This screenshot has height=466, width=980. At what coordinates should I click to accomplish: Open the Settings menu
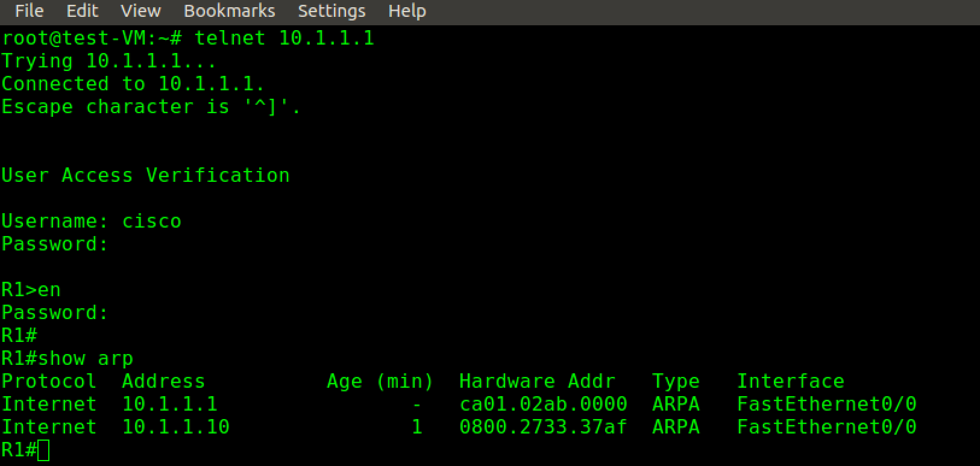(331, 11)
